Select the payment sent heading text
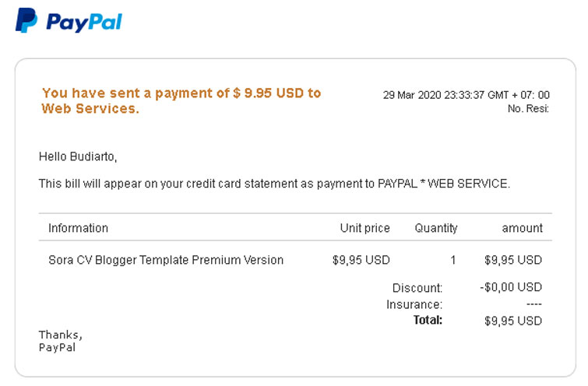Image resolution: width=588 pixels, height=386 pixels. pos(181,100)
